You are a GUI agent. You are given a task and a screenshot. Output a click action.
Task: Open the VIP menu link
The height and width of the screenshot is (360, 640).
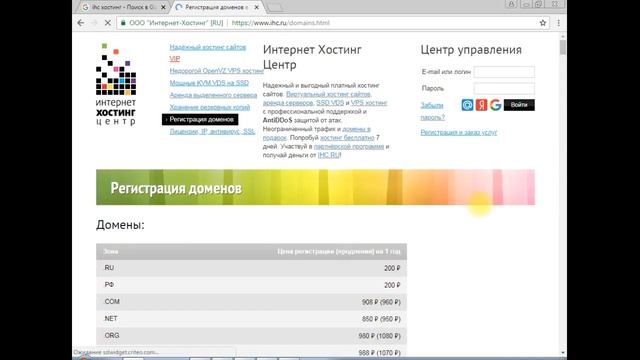point(175,59)
